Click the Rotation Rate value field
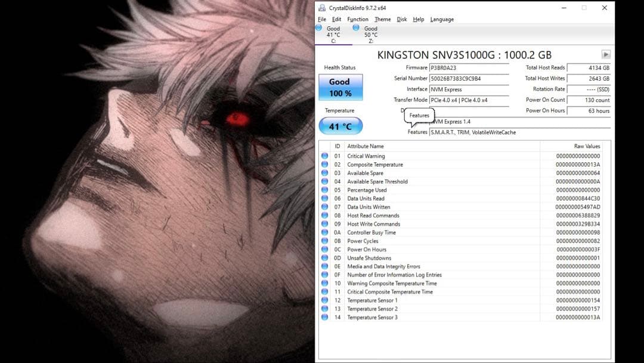The width and height of the screenshot is (644, 363). click(589, 89)
